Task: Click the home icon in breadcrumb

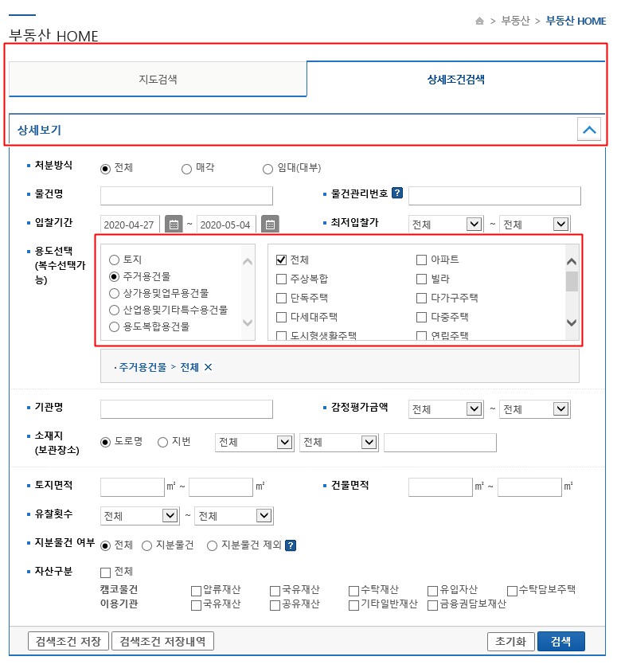Action: tap(479, 21)
